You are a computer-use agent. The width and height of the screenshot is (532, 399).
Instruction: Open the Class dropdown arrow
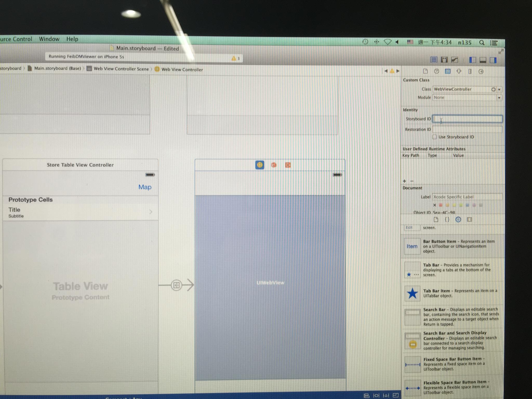click(x=499, y=90)
